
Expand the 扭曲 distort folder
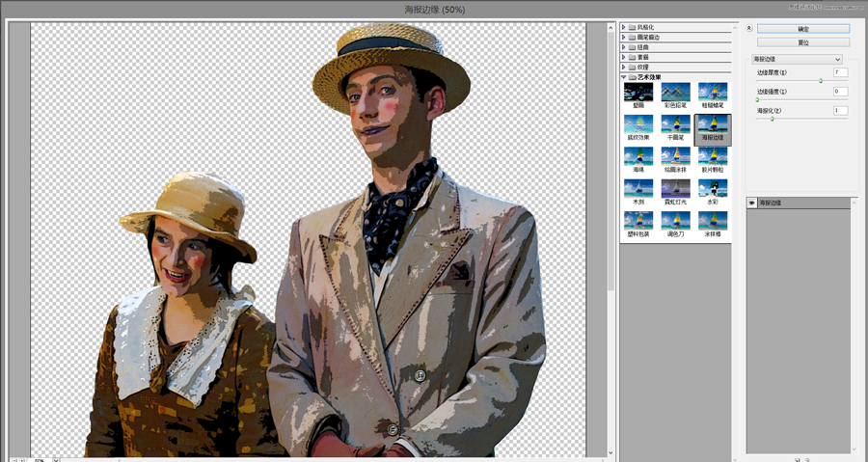point(623,47)
